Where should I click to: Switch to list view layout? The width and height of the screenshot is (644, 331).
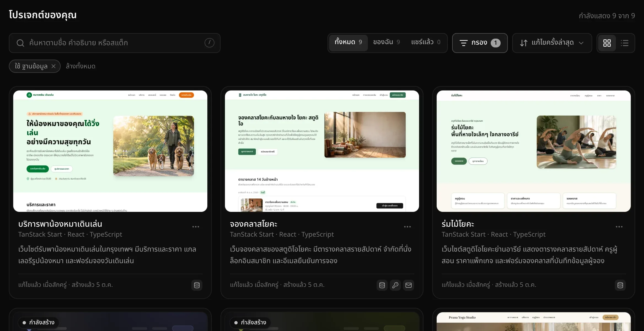pos(624,43)
